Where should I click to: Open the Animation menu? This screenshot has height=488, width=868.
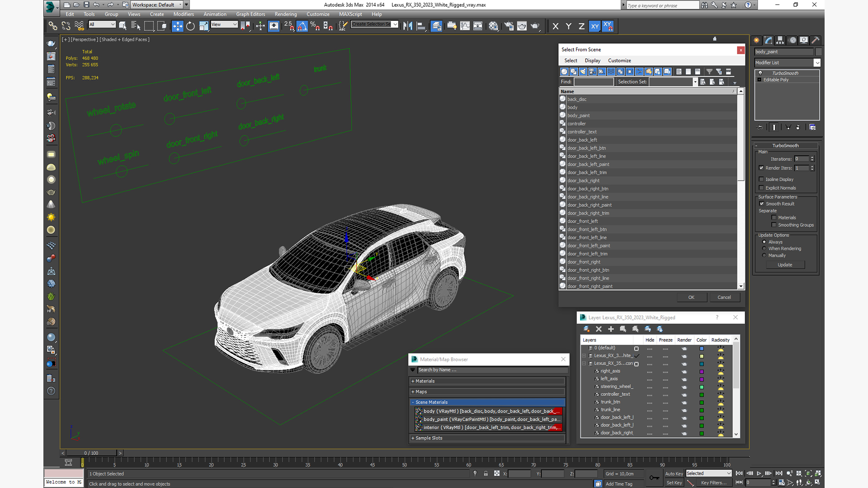[215, 14]
